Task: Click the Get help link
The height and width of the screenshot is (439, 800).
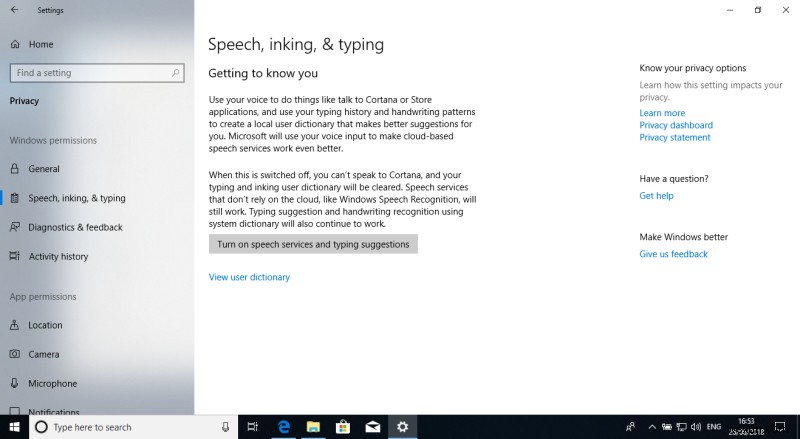Action: coord(656,196)
